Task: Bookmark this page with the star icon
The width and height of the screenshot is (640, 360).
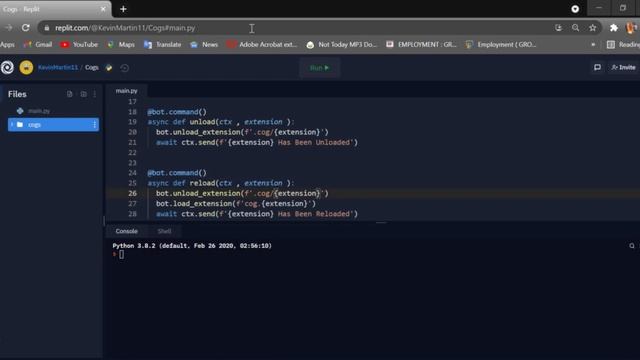Action: tap(592, 28)
